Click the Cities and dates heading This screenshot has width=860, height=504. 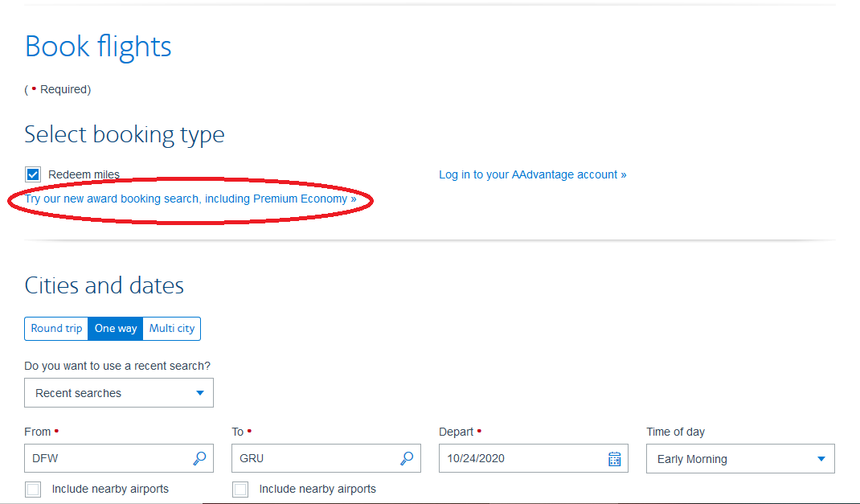click(104, 285)
